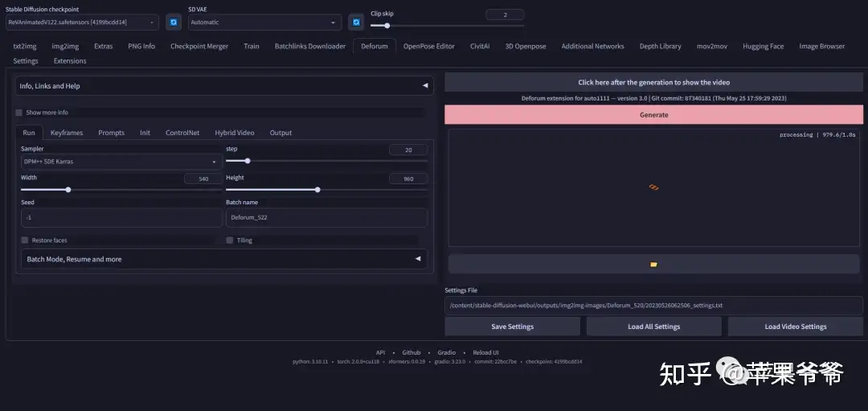
Task: Switch to the Init sub-tab
Action: 145,133
